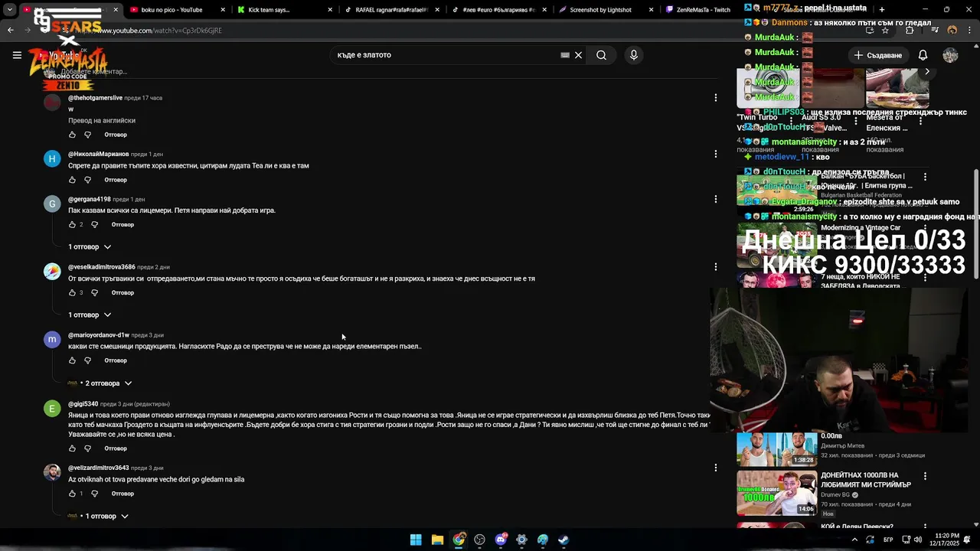Switch to Screenshot by Lightshot tab
Image resolution: width=980 pixels, height=551 pixels.
tap(606, 10)
